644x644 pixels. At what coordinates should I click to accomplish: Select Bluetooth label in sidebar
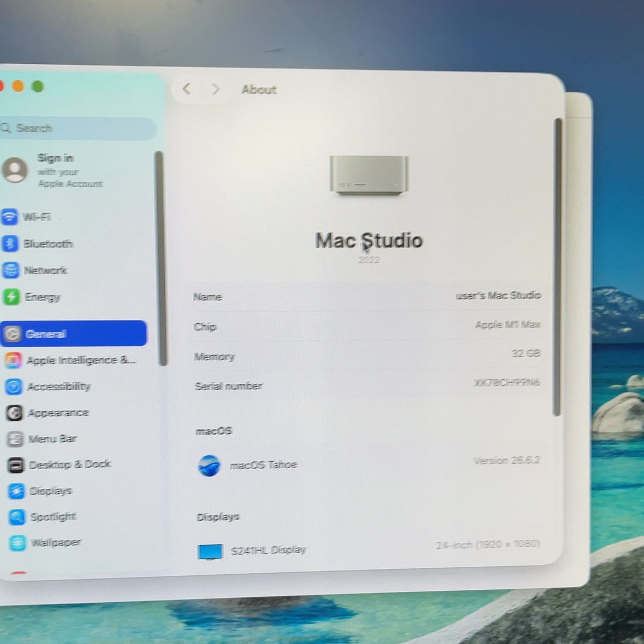click(x=48, y=244)
